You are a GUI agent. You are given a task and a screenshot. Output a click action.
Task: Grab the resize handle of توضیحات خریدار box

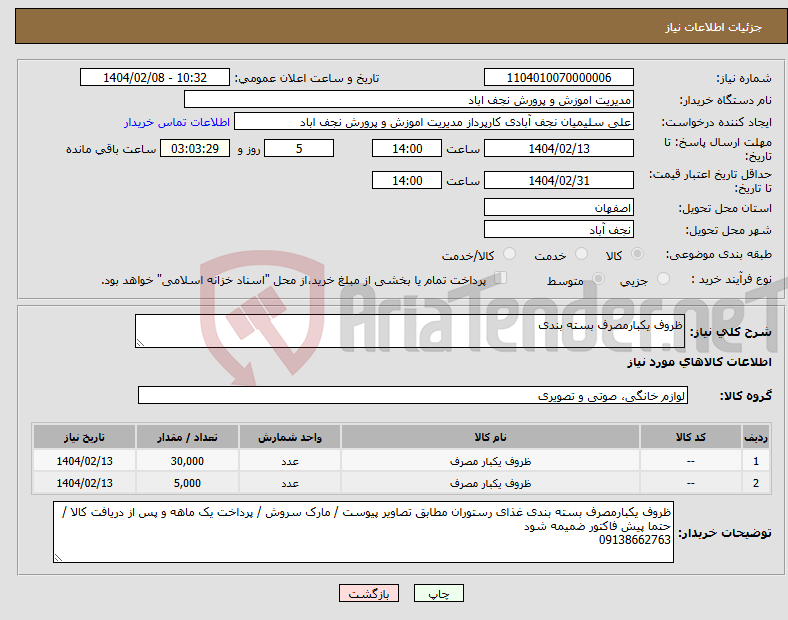tap(58, 558)
